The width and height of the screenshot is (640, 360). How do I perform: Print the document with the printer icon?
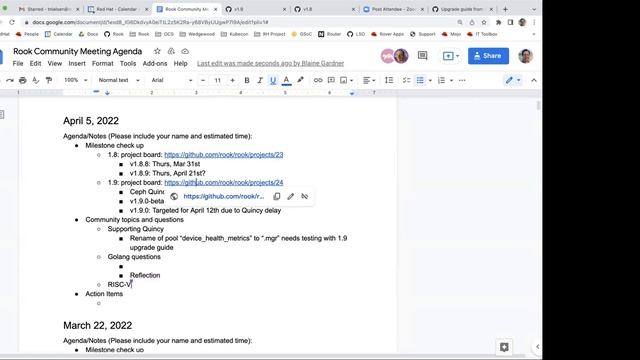(x=23, y=80)
